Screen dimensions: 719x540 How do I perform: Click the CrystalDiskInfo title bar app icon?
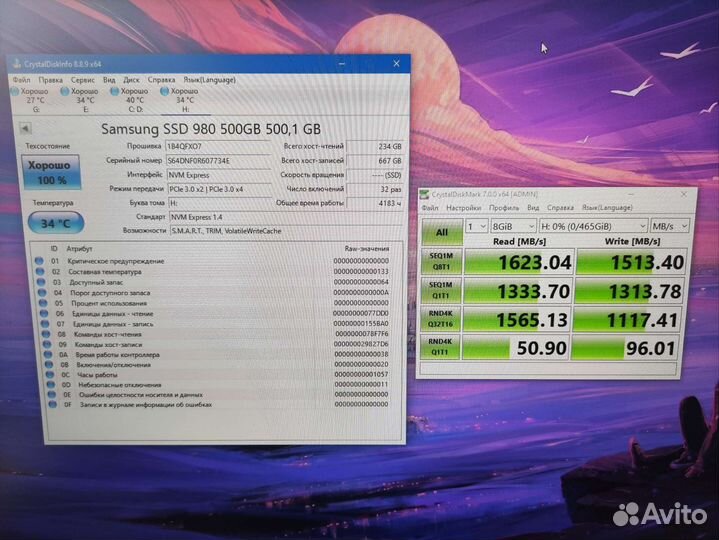coord(17,64)
